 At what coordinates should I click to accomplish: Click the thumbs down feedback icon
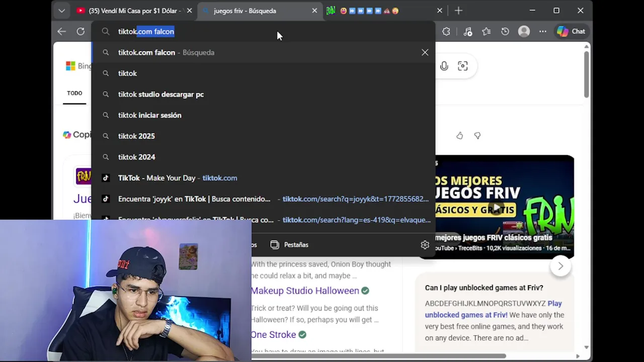[477, 136]
